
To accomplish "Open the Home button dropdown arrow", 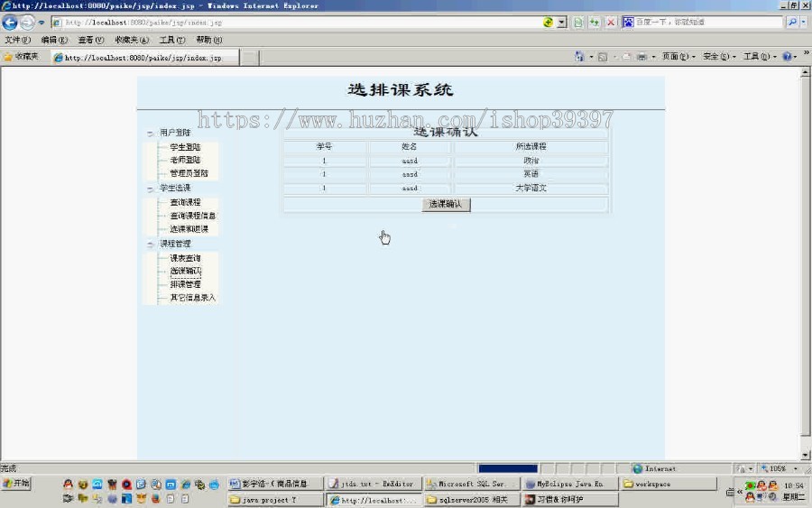I will pos(591,57).
